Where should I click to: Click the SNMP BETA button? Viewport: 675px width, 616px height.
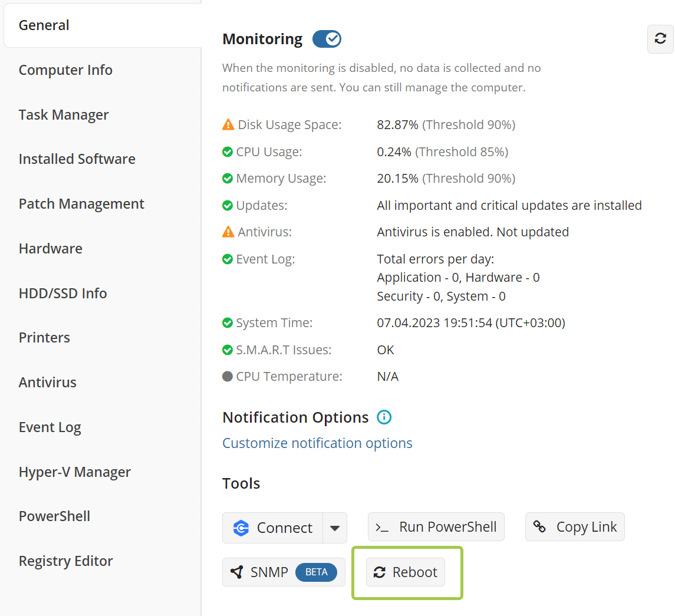[284, 572]
